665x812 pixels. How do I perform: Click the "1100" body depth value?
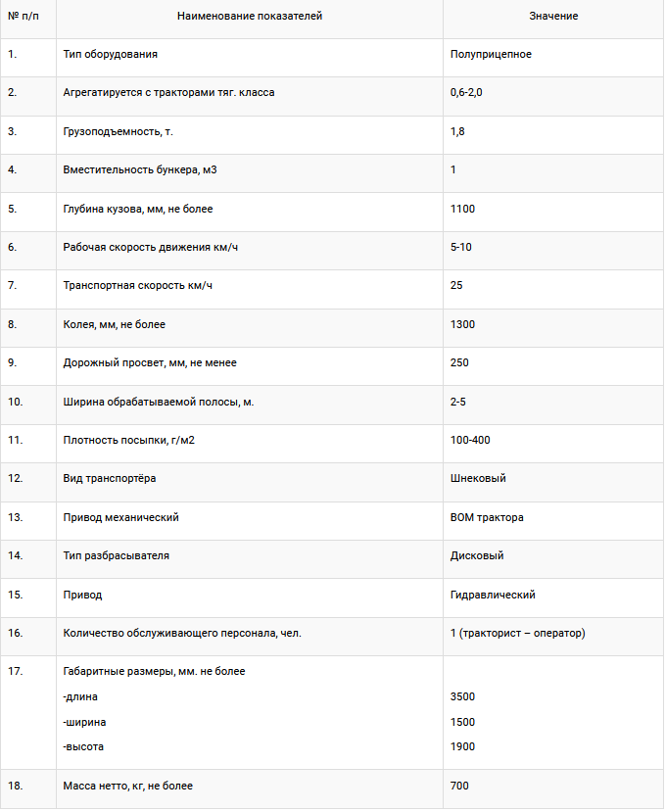click(x=462, y=209)
